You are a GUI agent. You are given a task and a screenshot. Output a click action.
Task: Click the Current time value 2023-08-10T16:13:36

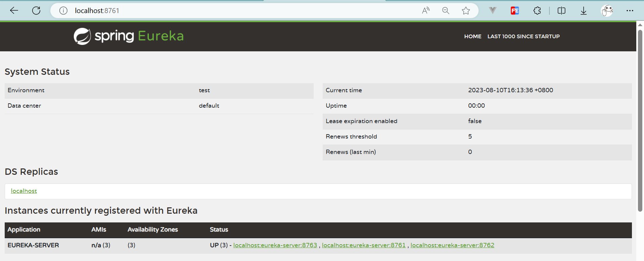pyautogui.click(x=511, y=90)
